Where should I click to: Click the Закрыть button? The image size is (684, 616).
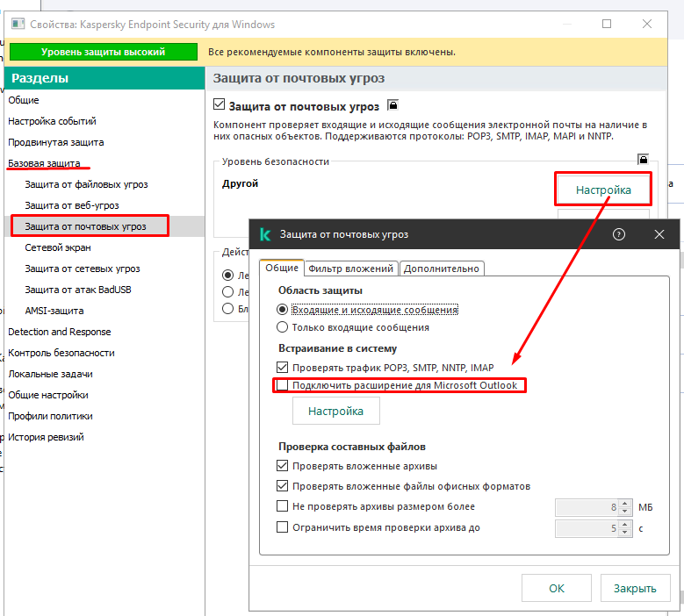coord(635,588)
